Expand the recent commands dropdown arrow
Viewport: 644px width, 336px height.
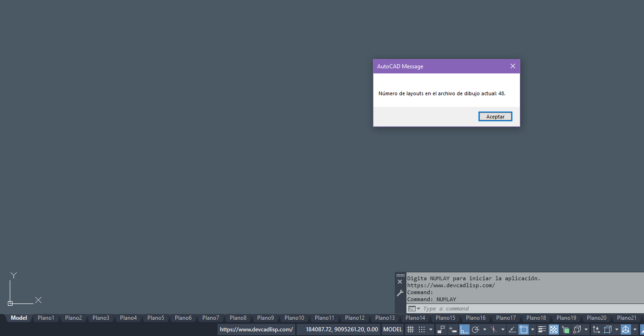point(418,309)
